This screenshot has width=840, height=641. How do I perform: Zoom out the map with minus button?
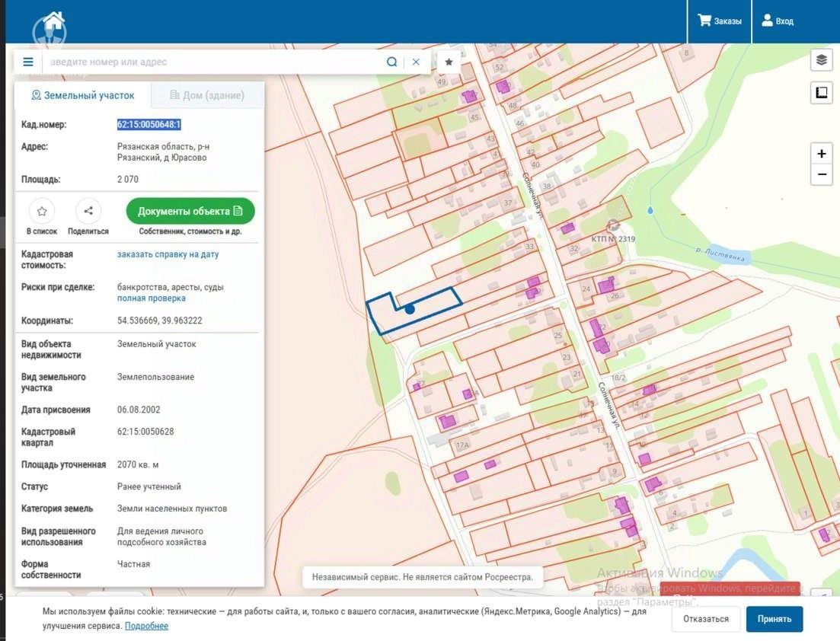(x=821, y=174)
